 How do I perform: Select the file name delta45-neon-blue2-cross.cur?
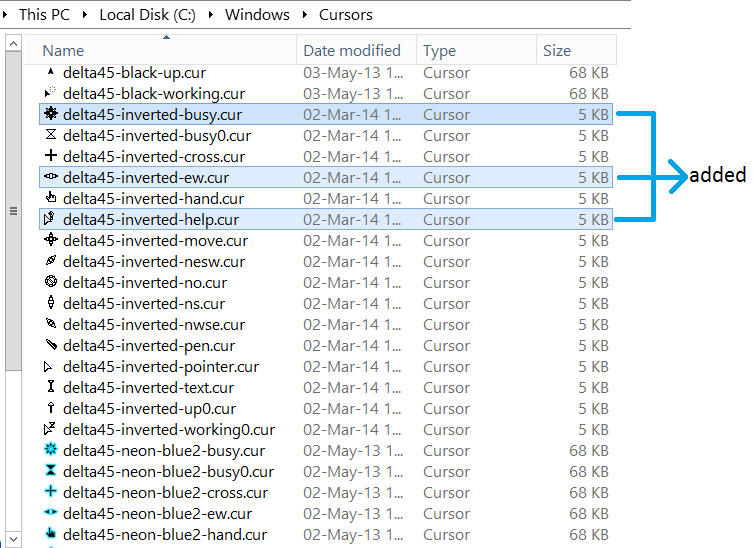click(165, 493)
